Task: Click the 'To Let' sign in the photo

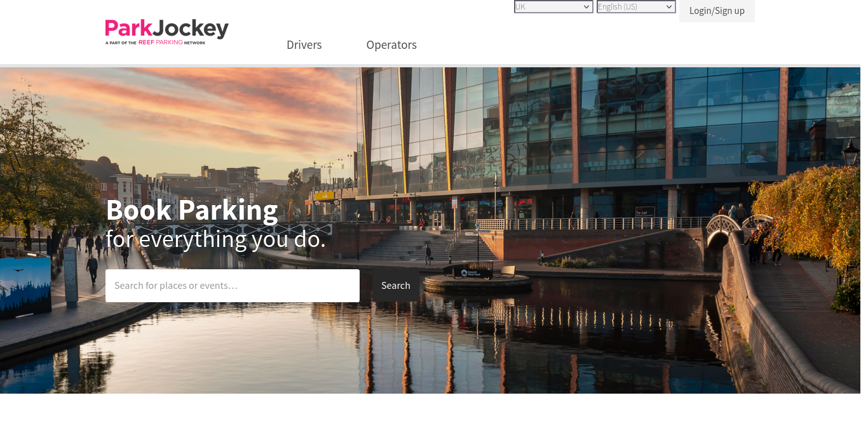Action: (x=644, y=212)
